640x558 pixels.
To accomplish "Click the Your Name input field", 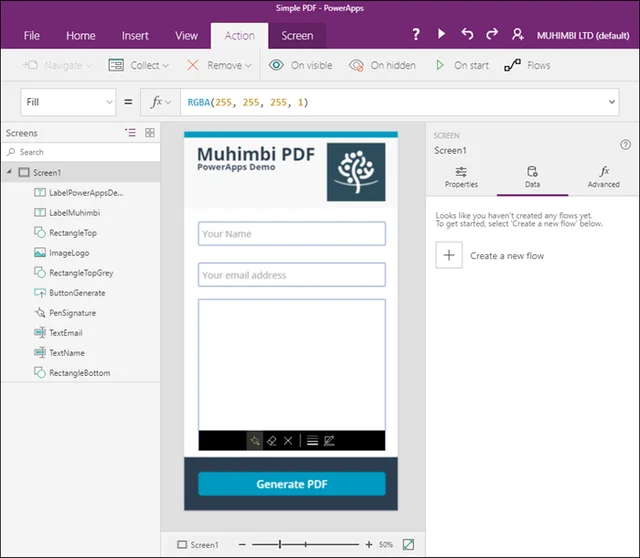I will pos(291,233).
